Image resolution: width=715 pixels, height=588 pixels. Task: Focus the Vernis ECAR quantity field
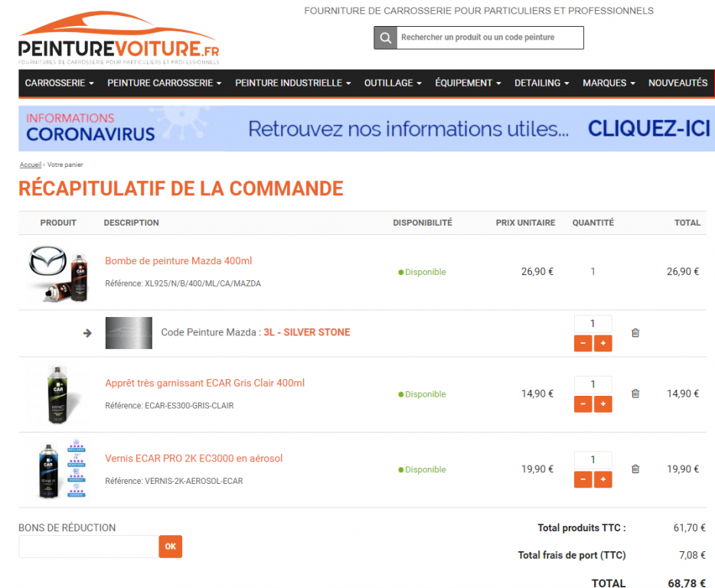tap(593, 459)
